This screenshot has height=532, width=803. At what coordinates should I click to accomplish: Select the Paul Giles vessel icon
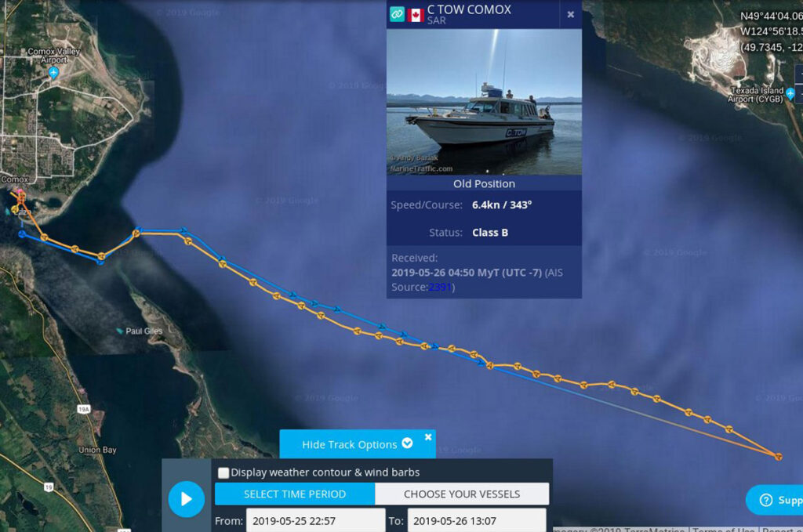[x=120, y=331]
